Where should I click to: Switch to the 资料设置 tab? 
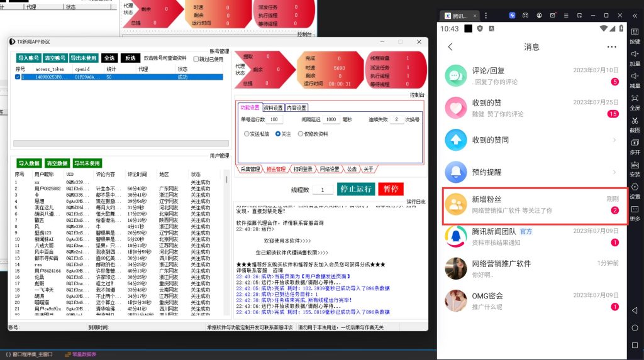(273, 107)
